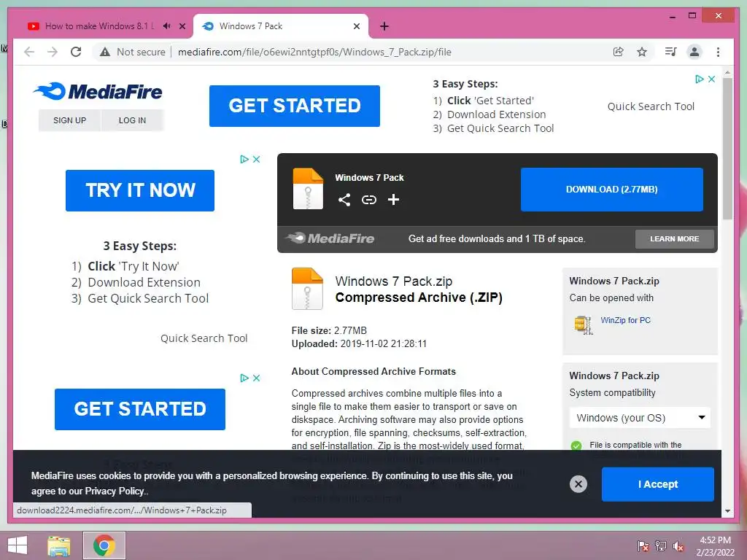Click the share icon under Windows 7 Pack
This screenshot has height=560, width=747.
pos(344,200)
